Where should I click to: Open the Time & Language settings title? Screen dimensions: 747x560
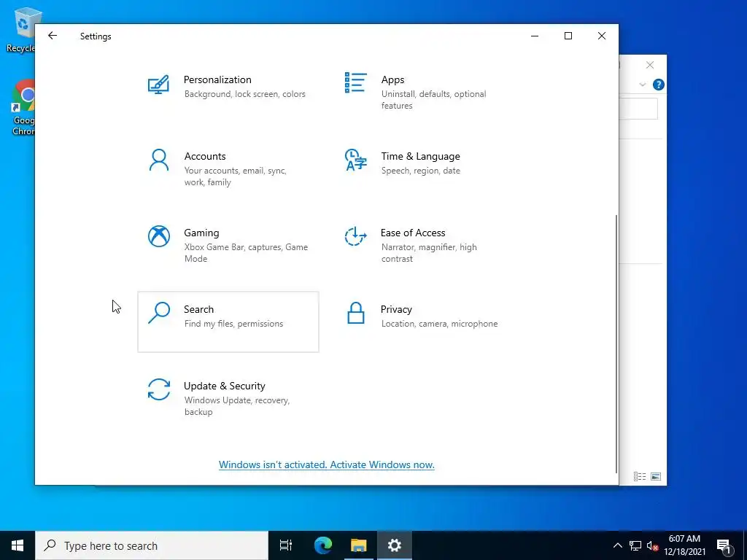point(421,156)
